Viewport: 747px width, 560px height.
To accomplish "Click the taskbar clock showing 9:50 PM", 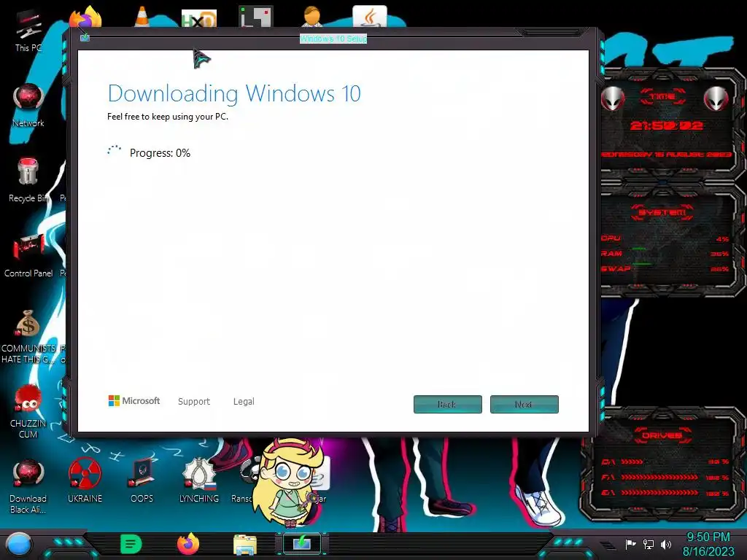I will 708,537.
